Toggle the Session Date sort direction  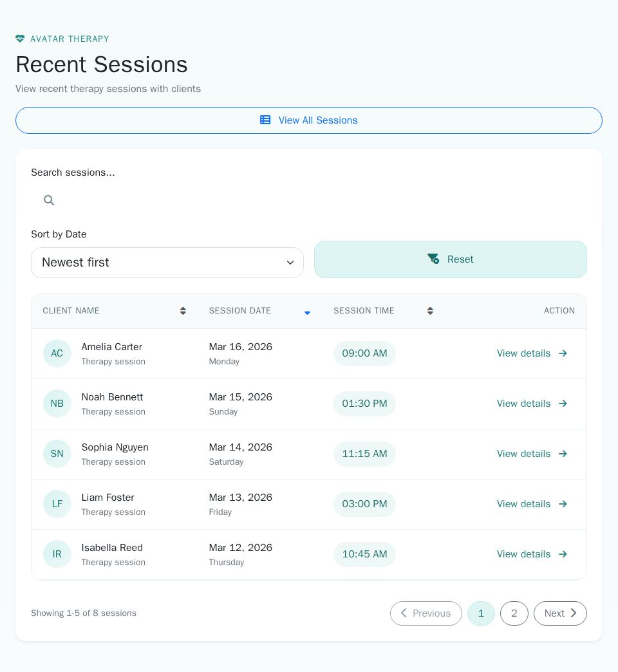point(307,313)
